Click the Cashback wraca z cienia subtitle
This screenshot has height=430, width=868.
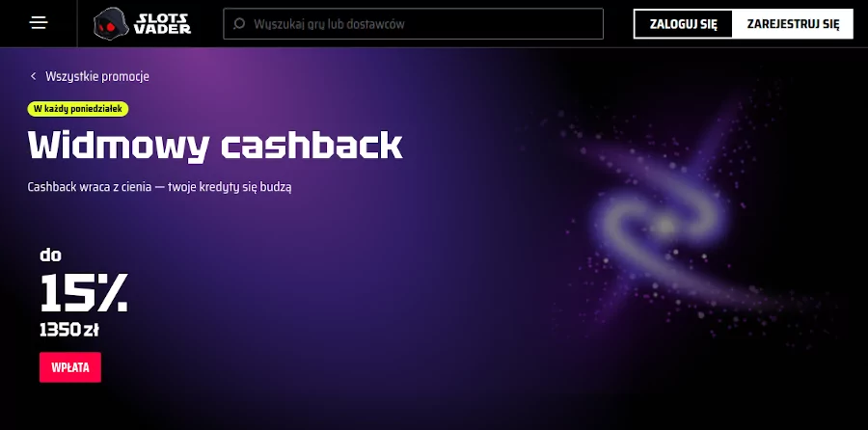(159, 187)
